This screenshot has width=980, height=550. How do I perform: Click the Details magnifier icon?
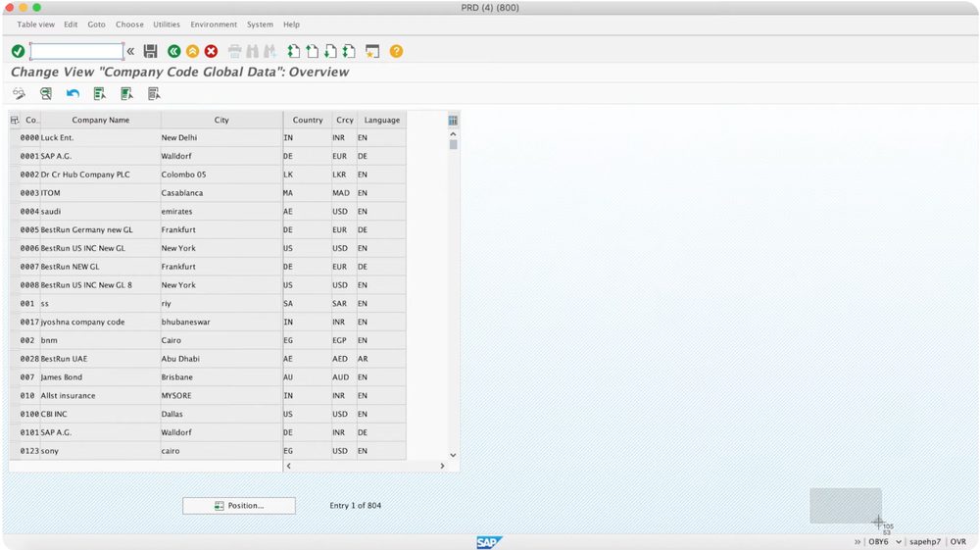coord(46,94)
